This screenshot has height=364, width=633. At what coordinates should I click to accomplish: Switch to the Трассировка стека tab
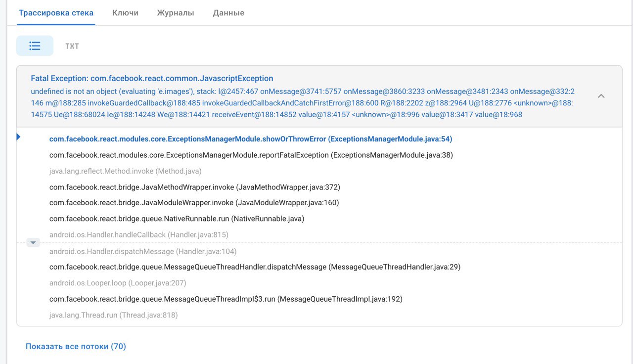pos(56,13)
